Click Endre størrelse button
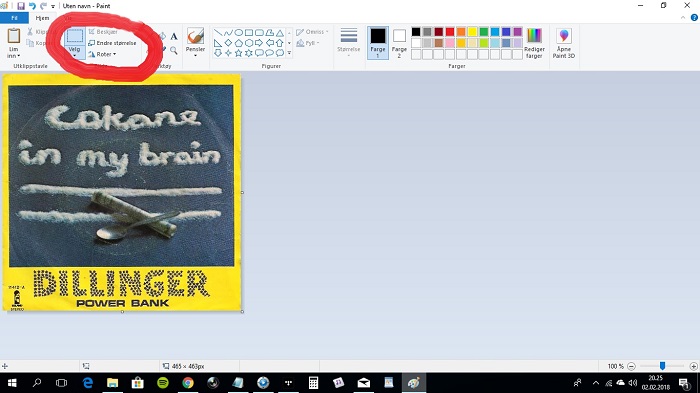 pyautogui.click(x=112, y=43)
